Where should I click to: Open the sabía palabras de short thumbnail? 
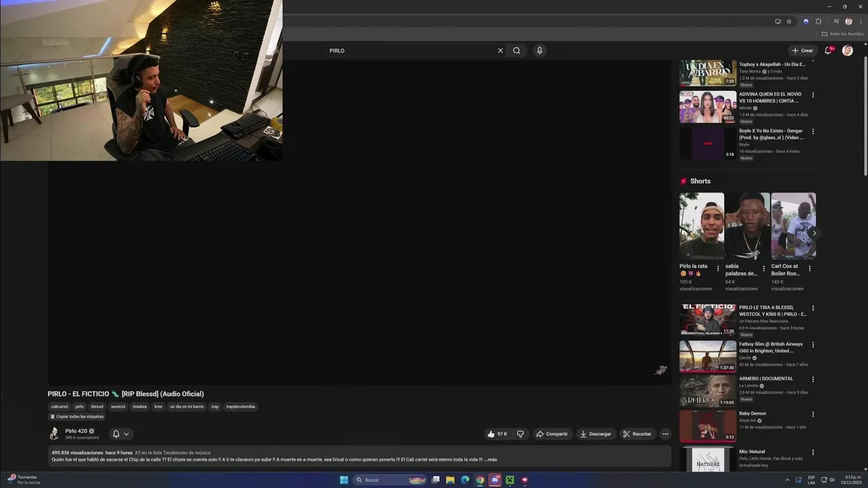(747, 226)
